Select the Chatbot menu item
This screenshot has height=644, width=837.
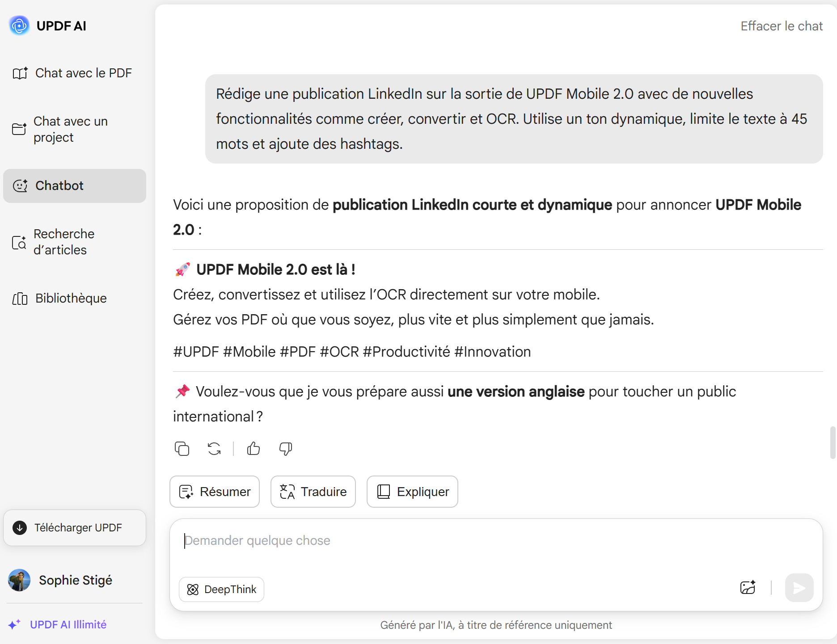(74, 185)
